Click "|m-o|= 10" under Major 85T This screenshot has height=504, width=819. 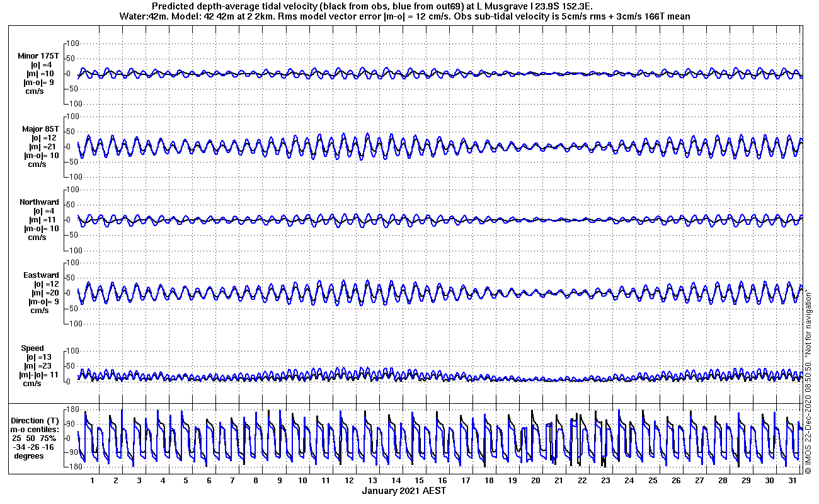click(x=42, y=156)
